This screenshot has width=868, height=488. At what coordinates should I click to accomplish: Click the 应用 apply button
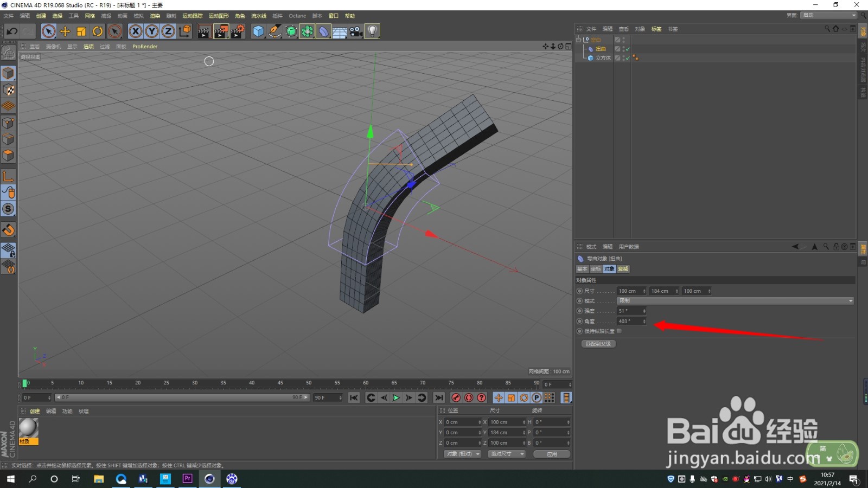click(552, 454)
